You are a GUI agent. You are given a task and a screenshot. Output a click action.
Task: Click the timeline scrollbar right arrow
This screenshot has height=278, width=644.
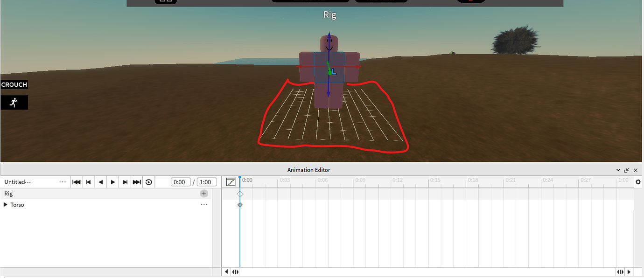[629, 272]
